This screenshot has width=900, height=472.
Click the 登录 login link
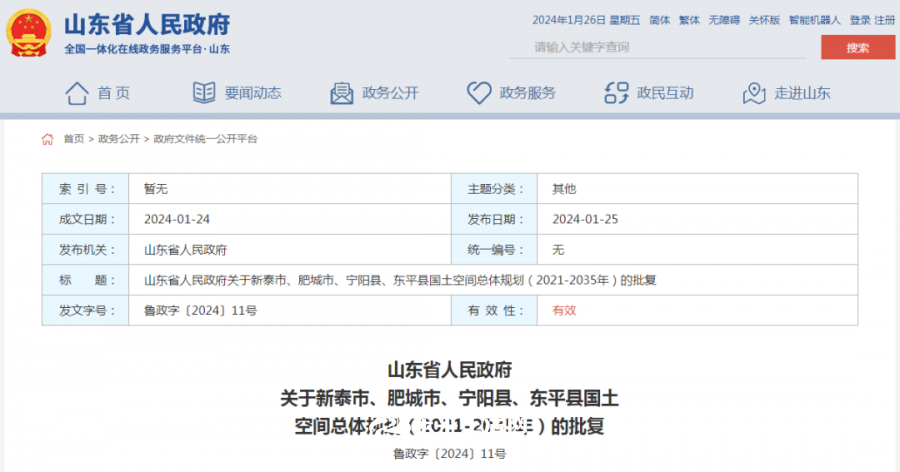[x=859, y=19]
